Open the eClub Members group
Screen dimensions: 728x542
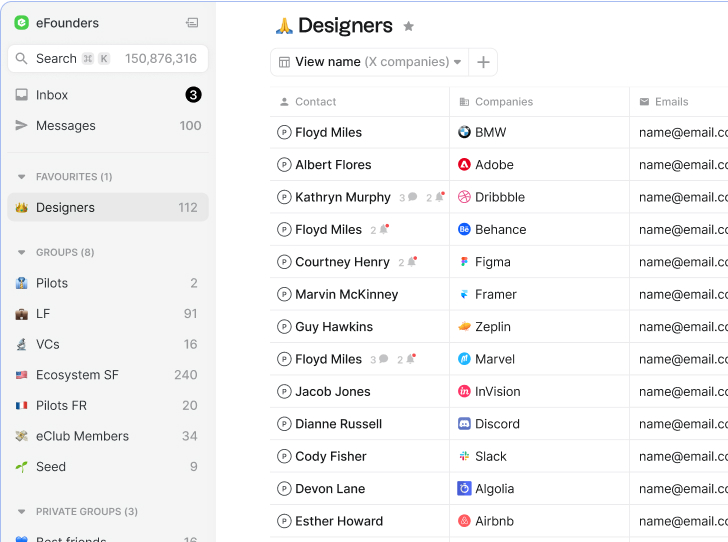[x=108, y=436]
